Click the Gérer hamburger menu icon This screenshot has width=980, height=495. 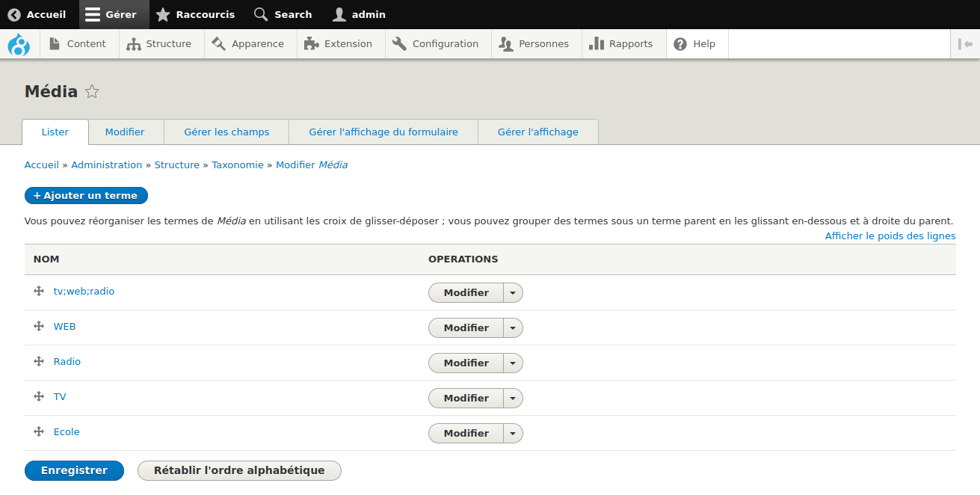(x=93, y=14)
